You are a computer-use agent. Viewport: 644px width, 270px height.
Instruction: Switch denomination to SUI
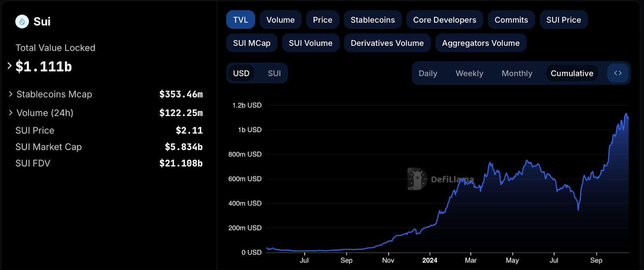click(x=275, y=73)
